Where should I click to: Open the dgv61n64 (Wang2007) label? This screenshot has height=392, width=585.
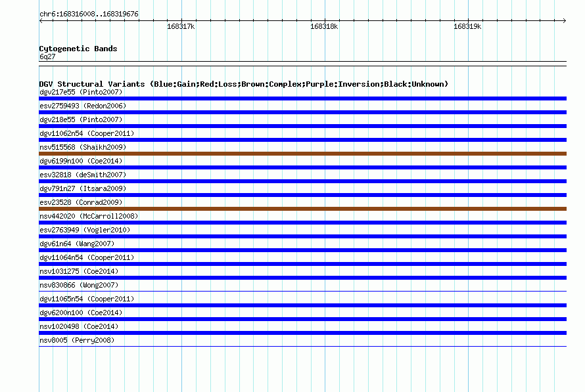pyautogui.click(x=77, y=244)
